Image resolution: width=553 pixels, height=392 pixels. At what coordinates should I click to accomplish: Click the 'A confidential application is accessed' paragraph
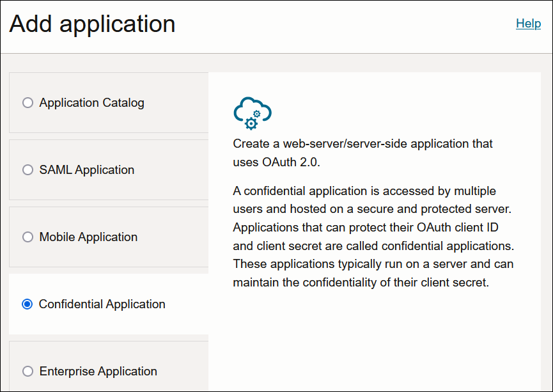click(x=373, y=237)
